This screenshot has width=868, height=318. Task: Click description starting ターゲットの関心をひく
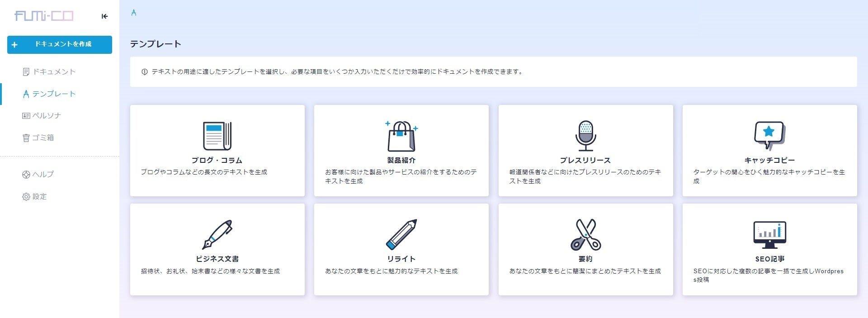[x=769, y=177]
